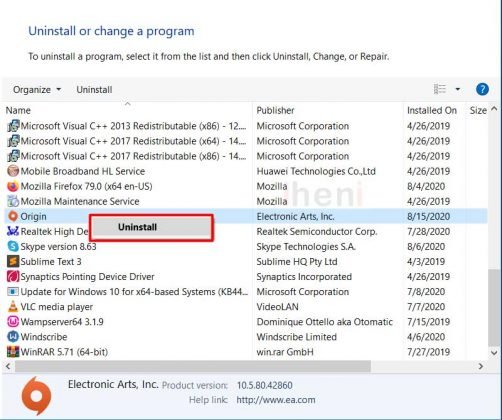Sort by the Size column header
This screenshot has width=502, height=420.
(x=478, y=110)
